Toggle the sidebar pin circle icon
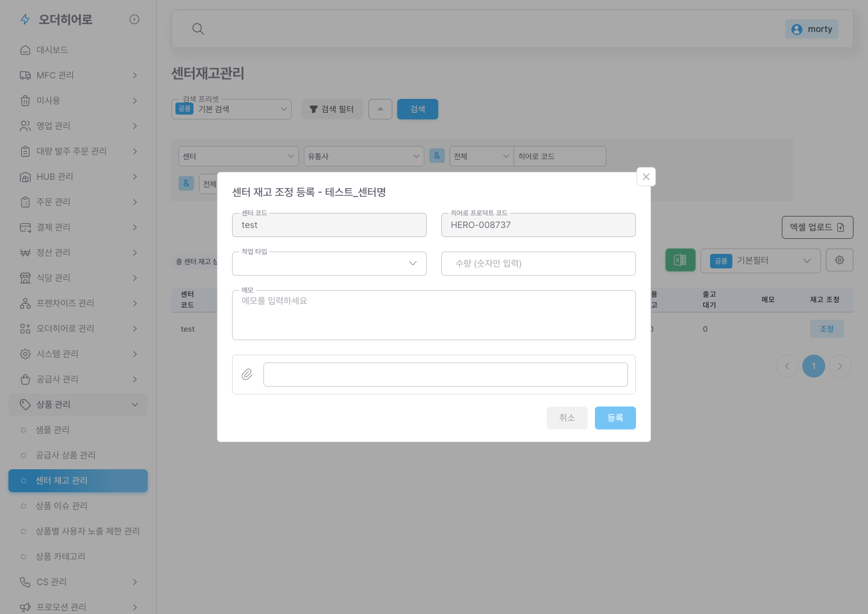868x614 pixels. coord(134,19)
